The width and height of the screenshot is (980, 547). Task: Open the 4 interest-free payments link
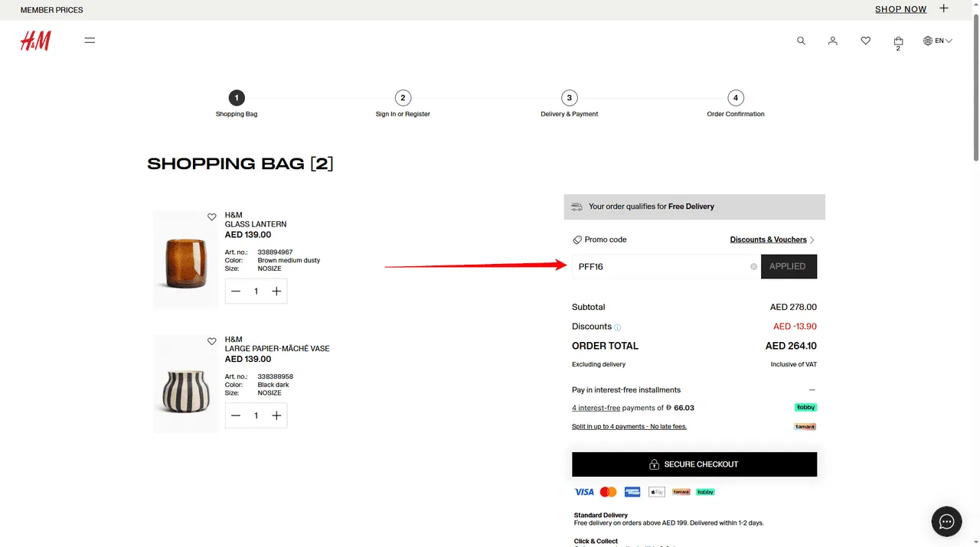pyautogui.click(x=596, y=408)
